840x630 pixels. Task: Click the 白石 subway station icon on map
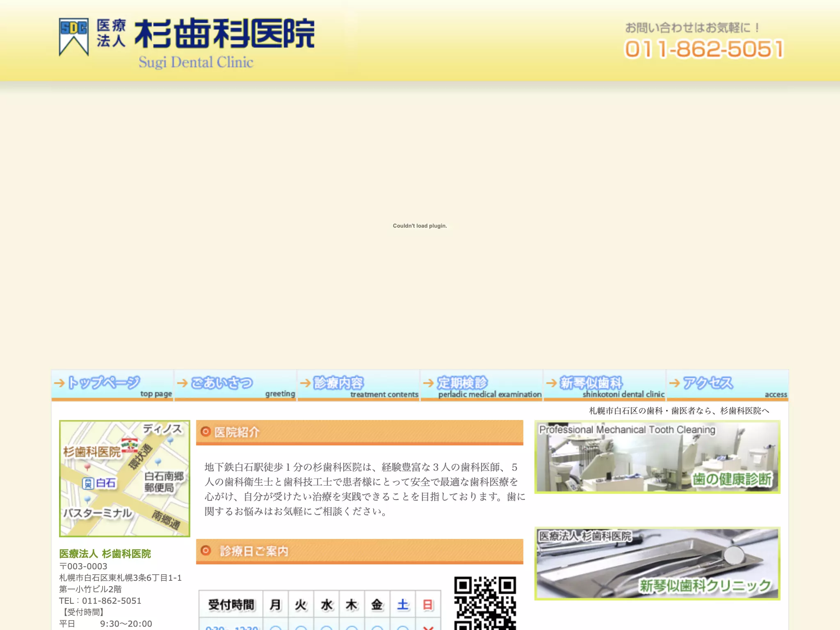click(88, 483)
